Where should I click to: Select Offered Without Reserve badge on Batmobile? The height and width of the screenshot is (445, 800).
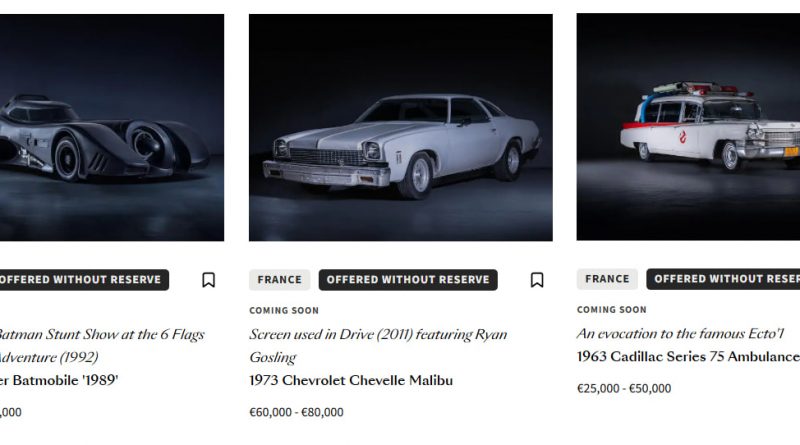click(83, 280)
